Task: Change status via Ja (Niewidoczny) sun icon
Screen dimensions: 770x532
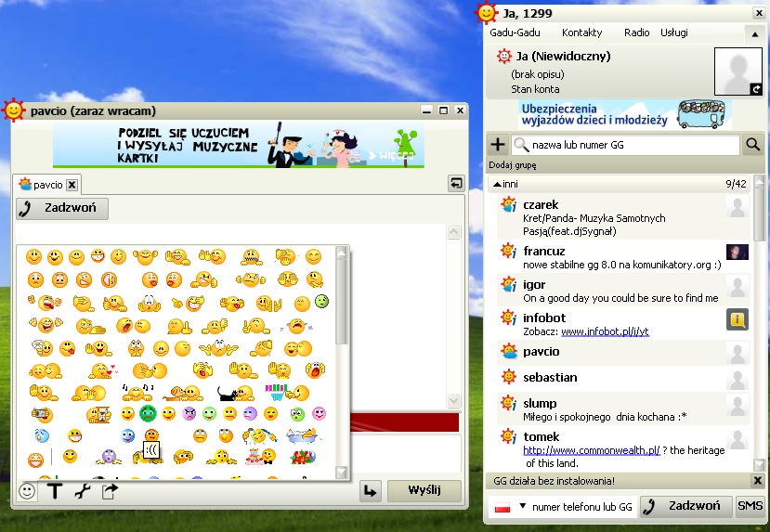Action: coord(503,56)
